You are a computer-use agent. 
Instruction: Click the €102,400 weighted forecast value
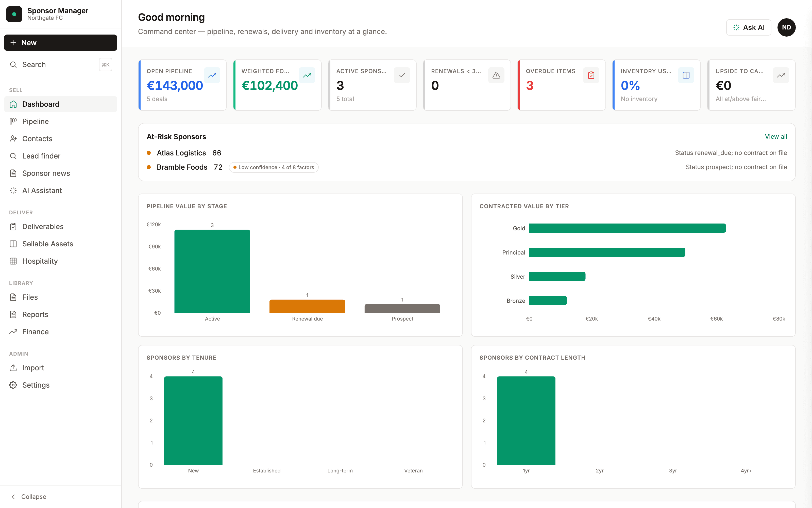(270, 86)
